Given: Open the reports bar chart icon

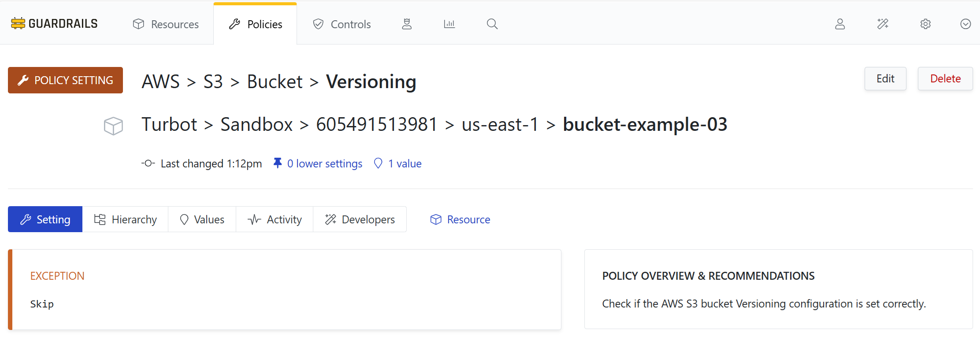Looking at the screenshot, I should click(x=449, y=24).
